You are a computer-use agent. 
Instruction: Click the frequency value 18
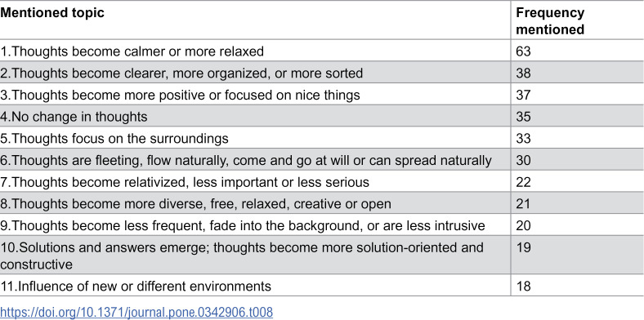click(x=524, y=286)
